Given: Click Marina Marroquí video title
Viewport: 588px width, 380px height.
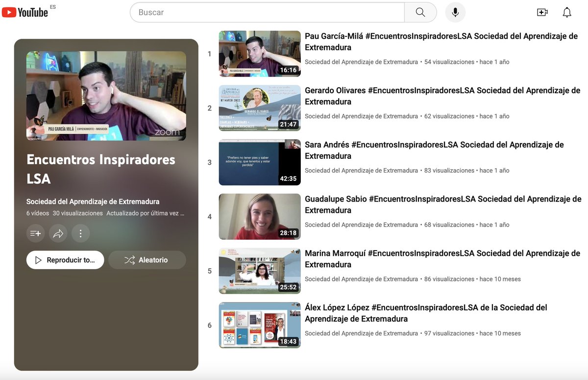Looking at the screenshot, I should [x=442, y=259].
